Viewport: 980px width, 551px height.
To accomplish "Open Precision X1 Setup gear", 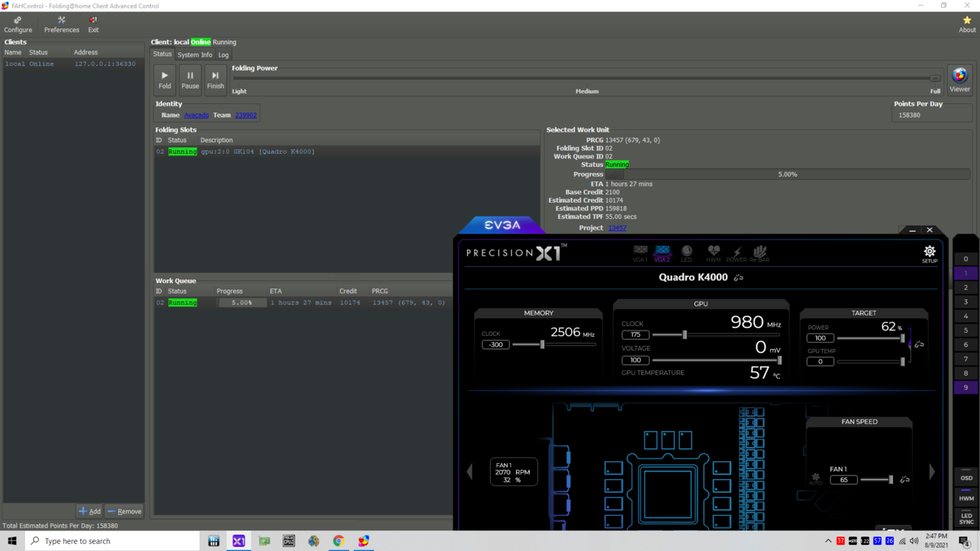I will click(x=929, y=253).
